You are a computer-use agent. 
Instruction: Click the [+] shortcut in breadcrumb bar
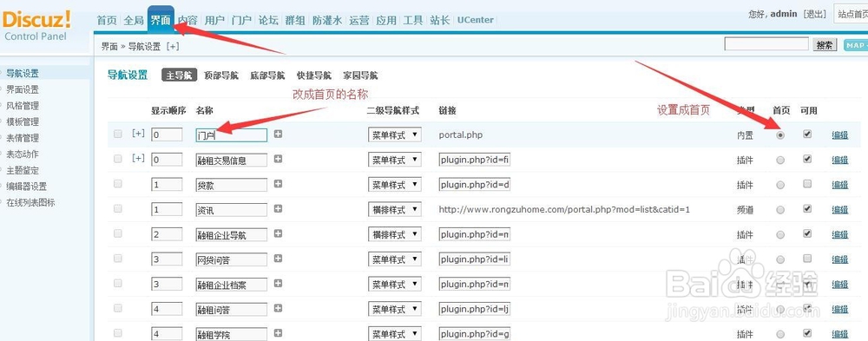coord(173,47)
